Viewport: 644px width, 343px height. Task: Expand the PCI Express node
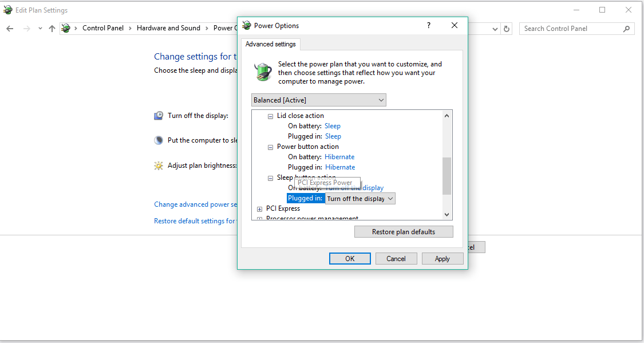click(x=259, y=209)
